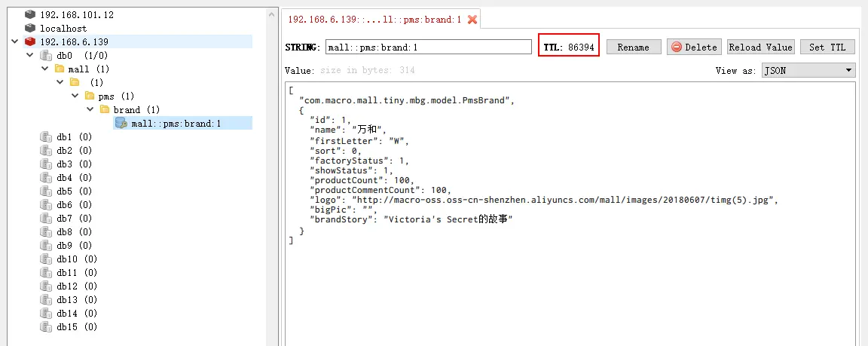Click the db4 database icon
Screen dimensions: 868x346
pyautogui.click(x=46, y=178)
